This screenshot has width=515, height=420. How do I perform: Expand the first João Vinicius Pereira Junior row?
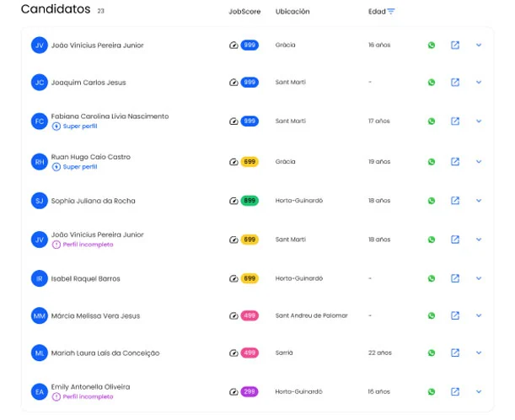(x=479, y=45)
